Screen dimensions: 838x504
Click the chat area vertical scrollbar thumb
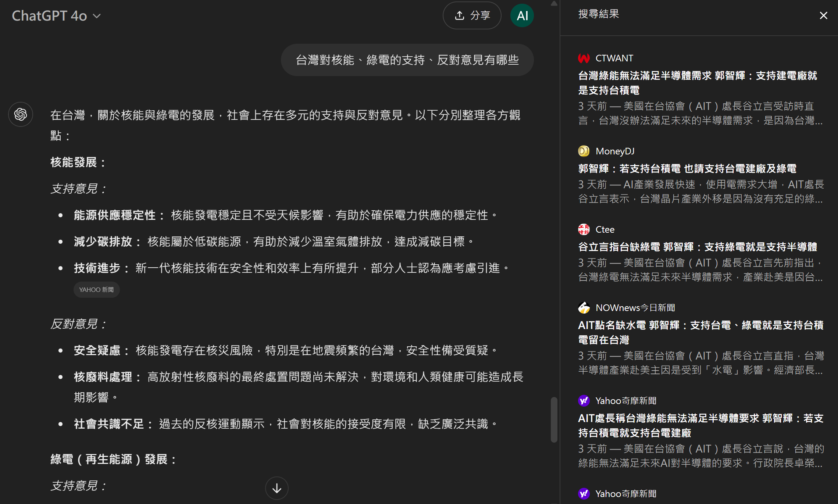554,419
